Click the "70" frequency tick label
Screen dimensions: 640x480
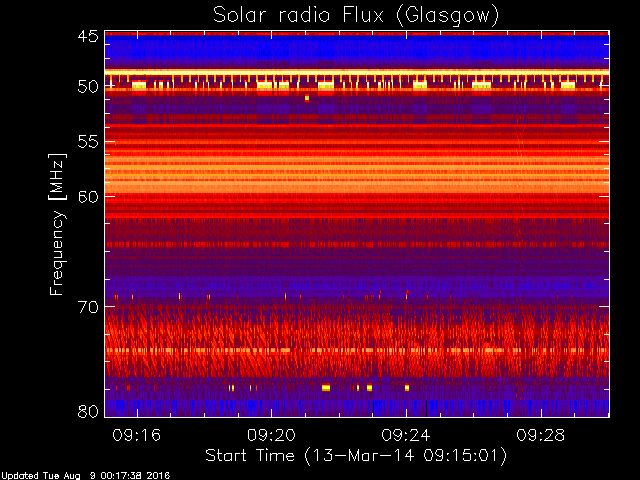click(x=88, y=307)
